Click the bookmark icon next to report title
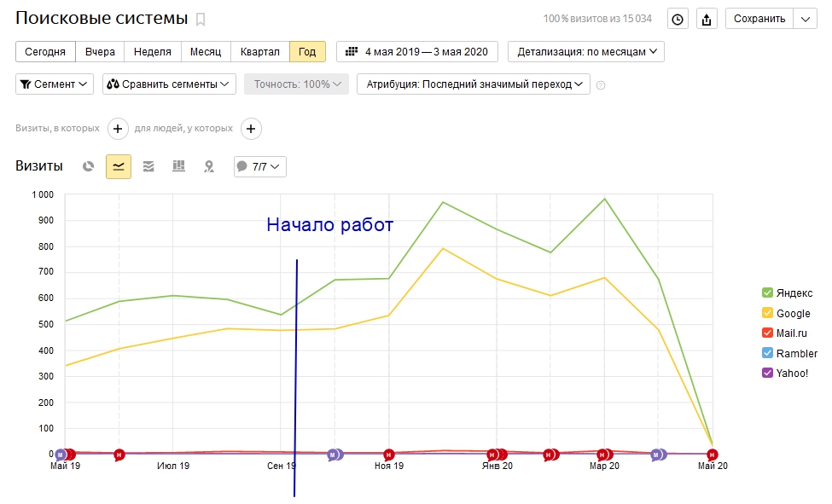Screen dimensions: 832x504 click(x=201, y=20)
